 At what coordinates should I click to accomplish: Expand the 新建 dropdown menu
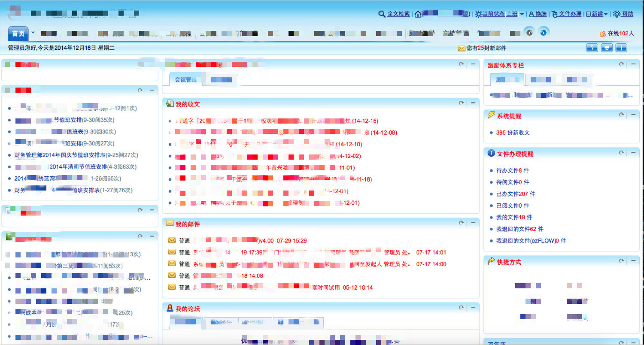coord(606,14)
